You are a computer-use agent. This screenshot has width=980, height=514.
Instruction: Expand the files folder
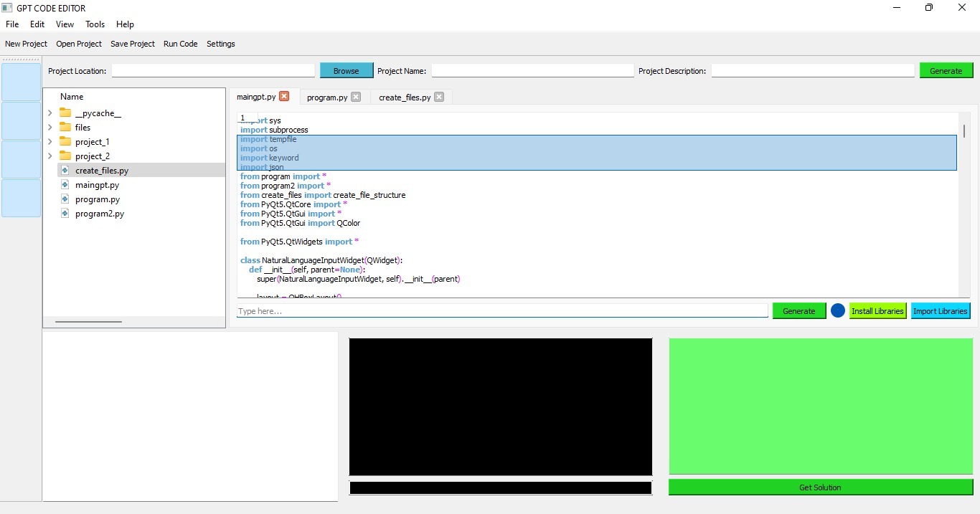point(50,128)
